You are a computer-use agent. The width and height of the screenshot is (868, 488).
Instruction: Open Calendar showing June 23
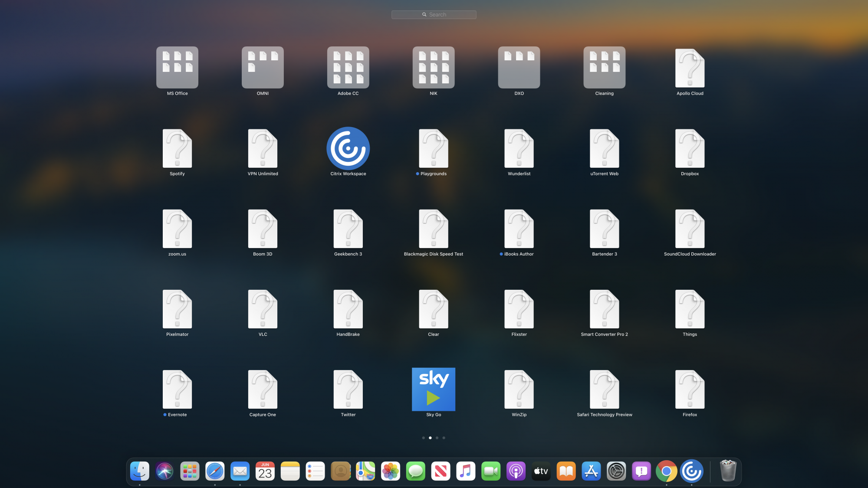click(x=265, y=471)
